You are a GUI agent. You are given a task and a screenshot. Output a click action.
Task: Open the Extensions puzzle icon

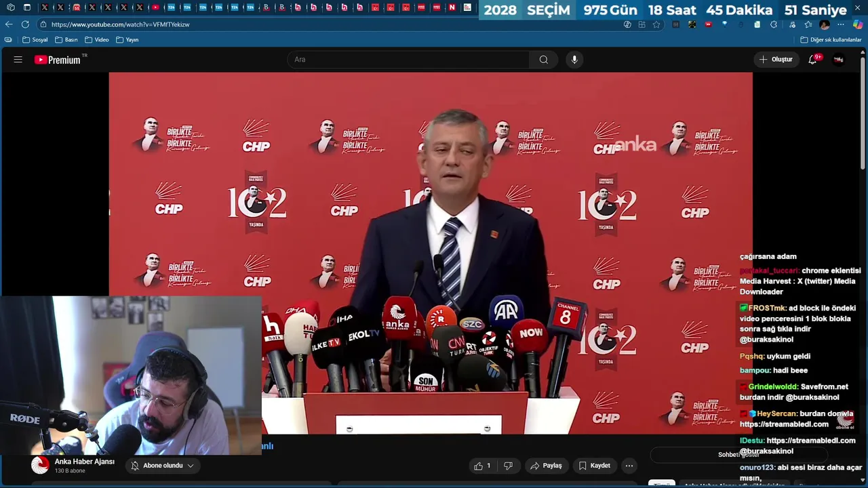coord(774,24)
